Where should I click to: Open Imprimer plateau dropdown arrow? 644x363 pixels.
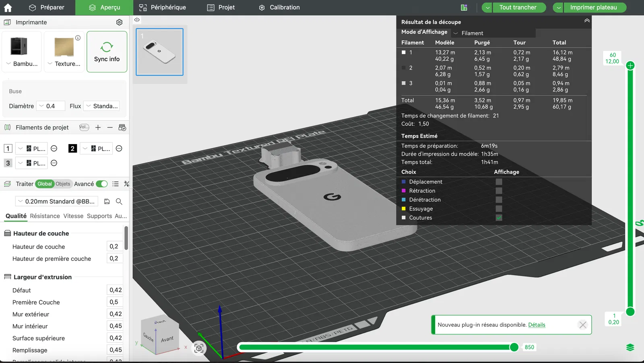tap(559, 8)
